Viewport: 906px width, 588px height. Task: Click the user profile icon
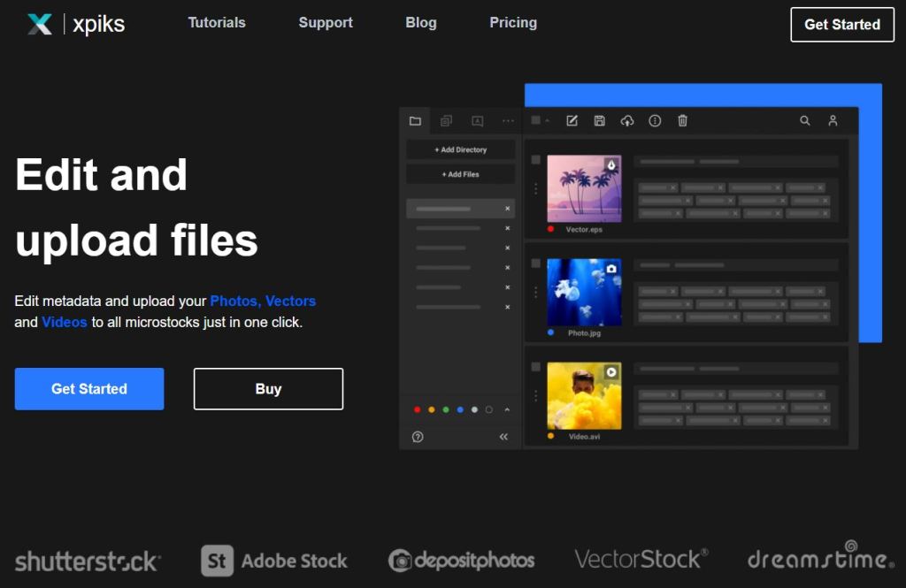pos(833,121)
